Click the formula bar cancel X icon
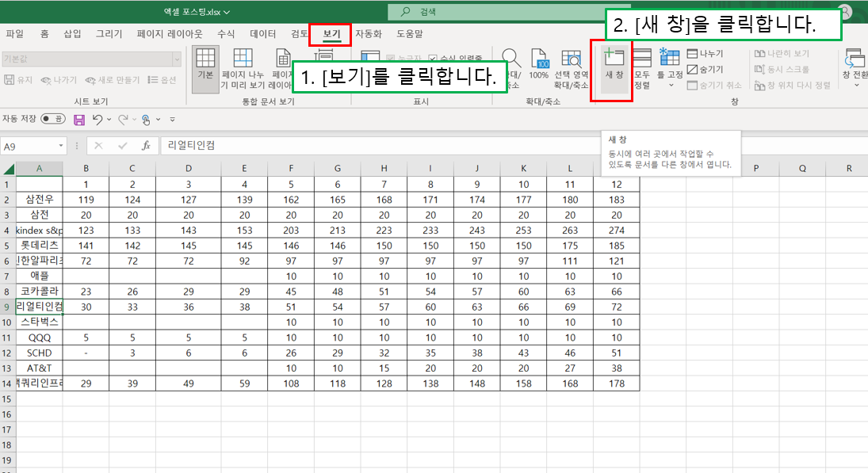The width and height of the screenshot is (868, 473). pos(98,146)
